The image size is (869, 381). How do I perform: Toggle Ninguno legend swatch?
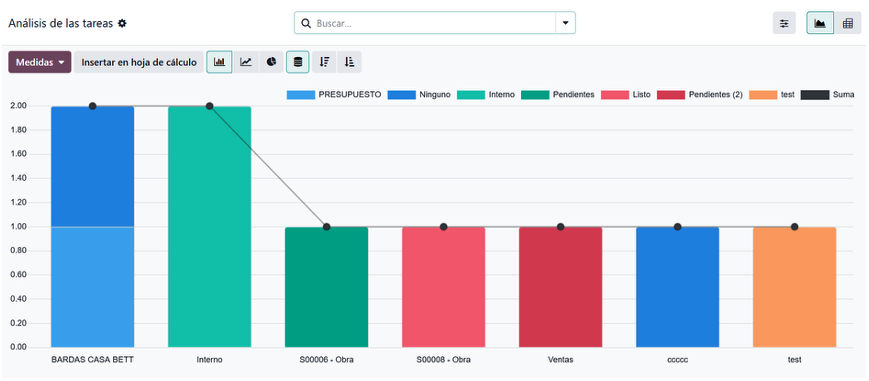[402, 95]
